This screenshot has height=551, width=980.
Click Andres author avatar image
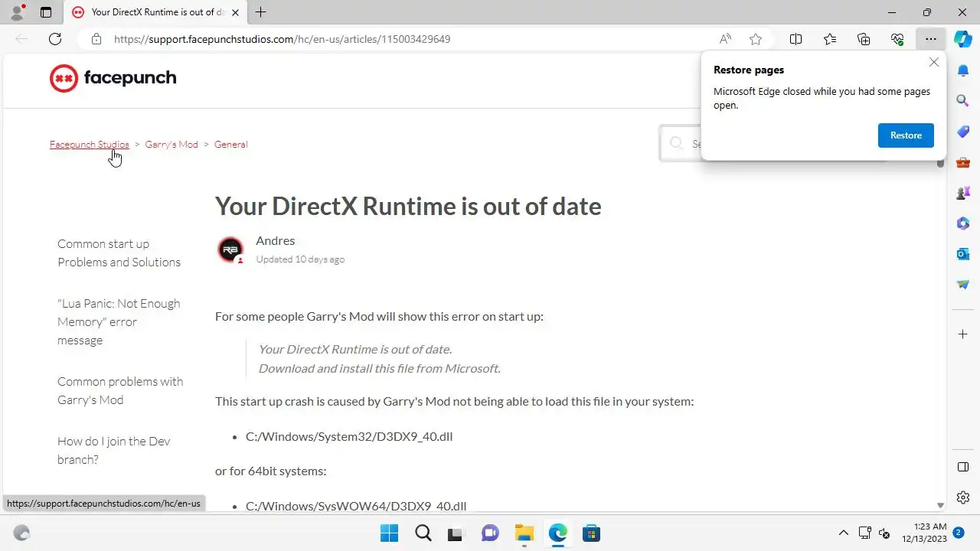(230, 249)
